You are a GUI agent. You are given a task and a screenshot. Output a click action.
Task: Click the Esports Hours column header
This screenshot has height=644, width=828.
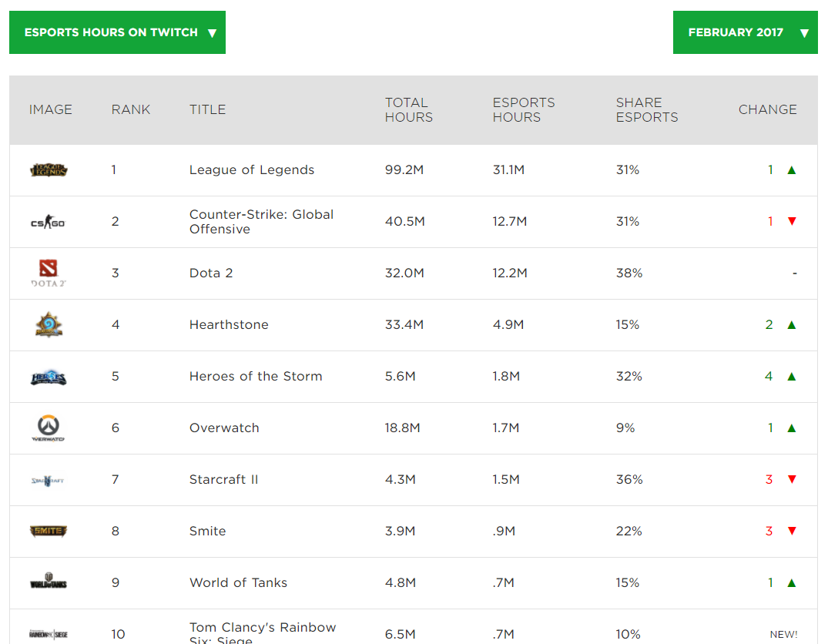click(524, 109)
